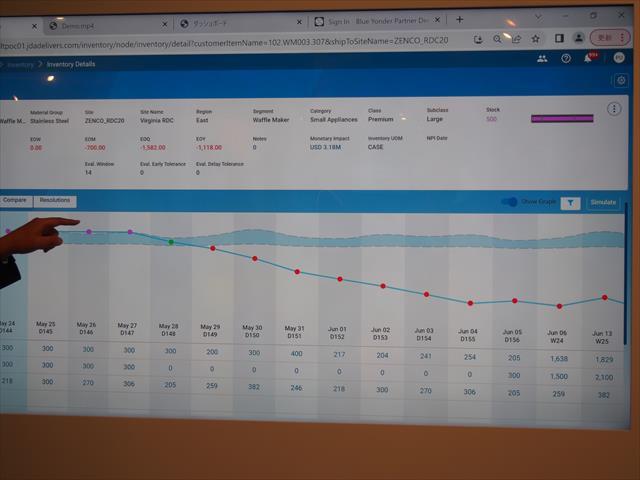Open the notifications bell icon
The width and height of the screenshot is (640, 480).
pyautogui.click(x=588, y=58)
